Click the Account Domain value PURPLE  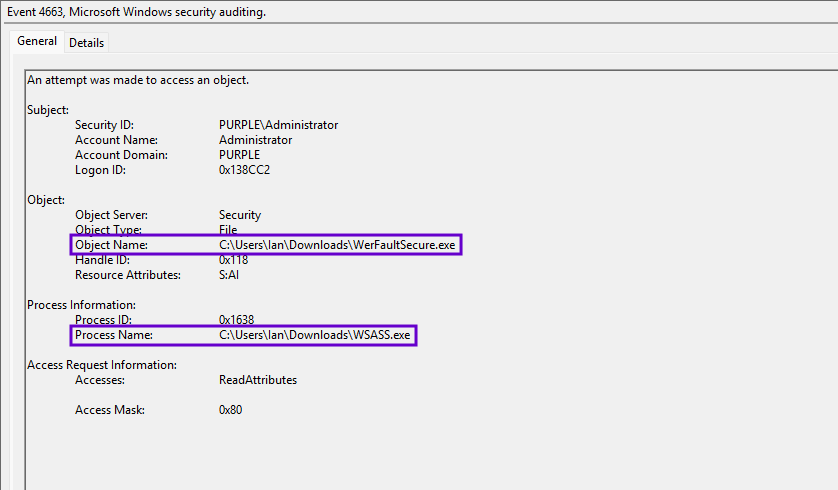pyautogui.click(x=239, y=155)
